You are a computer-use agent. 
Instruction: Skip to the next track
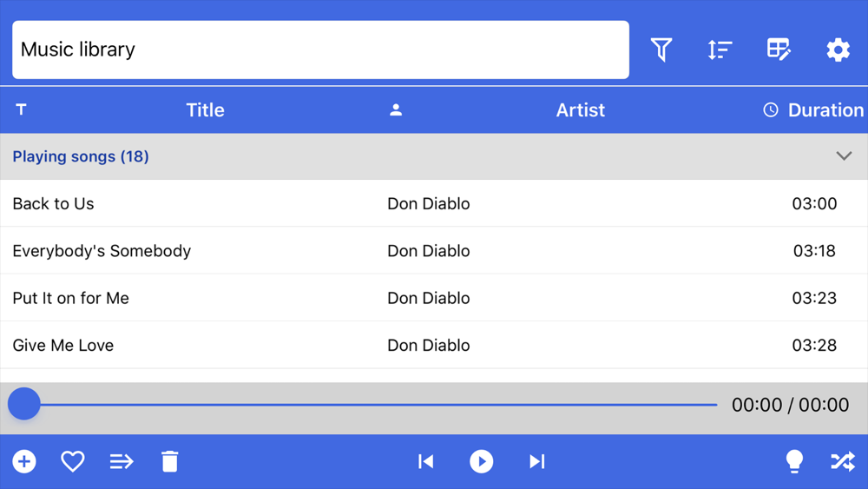point(537,461)
